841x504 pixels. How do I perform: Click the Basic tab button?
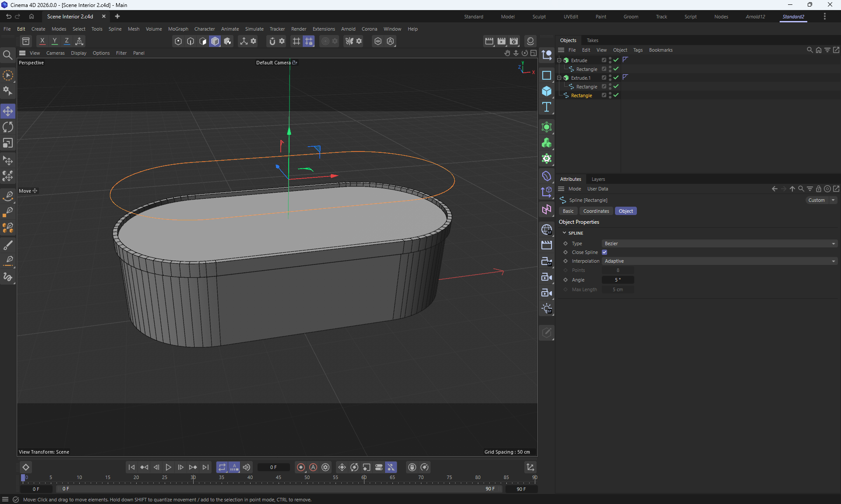[568, 211]
